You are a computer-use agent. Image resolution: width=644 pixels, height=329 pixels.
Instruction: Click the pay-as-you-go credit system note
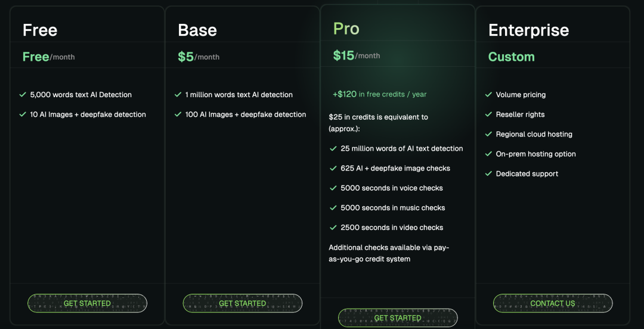click(389, 253)
